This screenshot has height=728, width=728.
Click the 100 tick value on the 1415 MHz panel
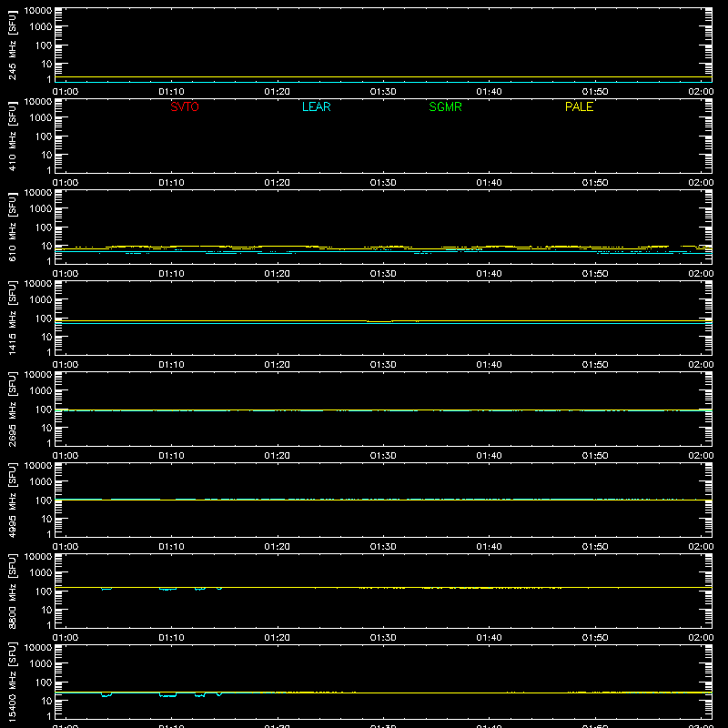click(44, 318)
